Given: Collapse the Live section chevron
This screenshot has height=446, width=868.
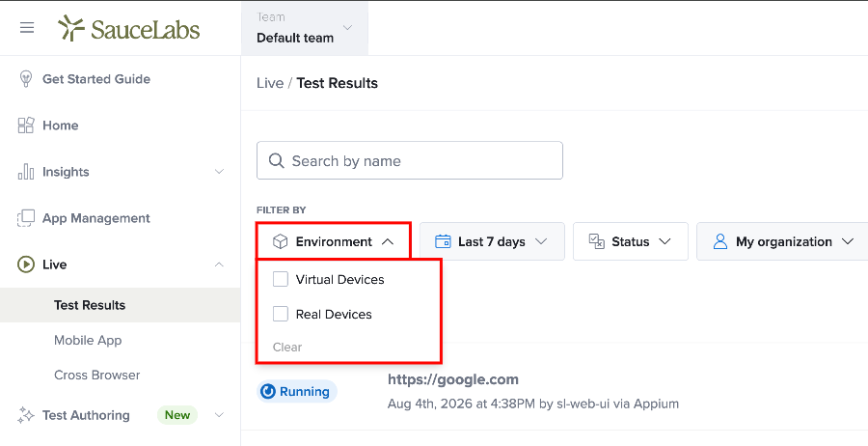Looking at the screenshot, I should [x=220, y=265].
